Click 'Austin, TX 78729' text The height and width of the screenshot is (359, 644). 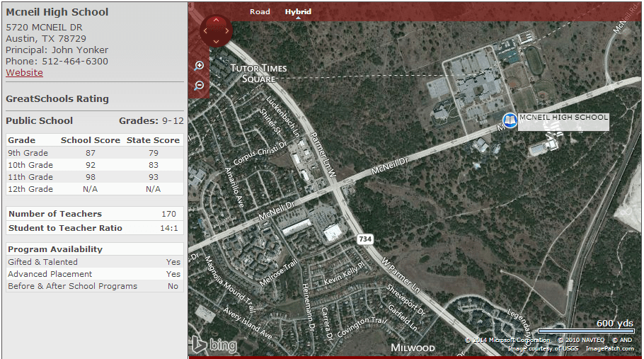pos(46,39)
